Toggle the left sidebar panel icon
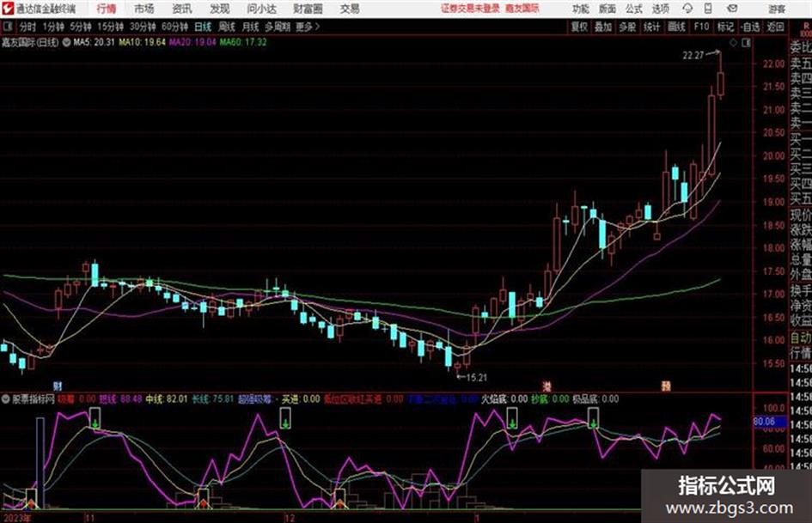Viewport: 812px width, 523px height. [x=7, y=27]
